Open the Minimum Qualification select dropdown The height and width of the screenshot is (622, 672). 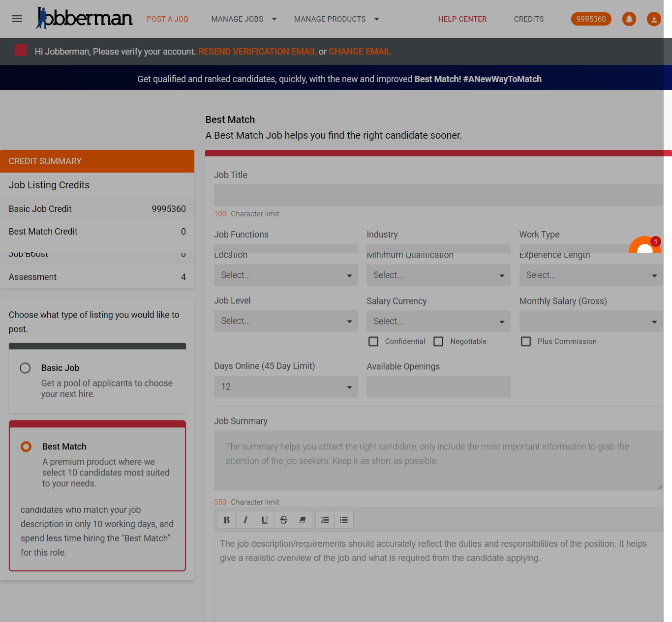438,275
